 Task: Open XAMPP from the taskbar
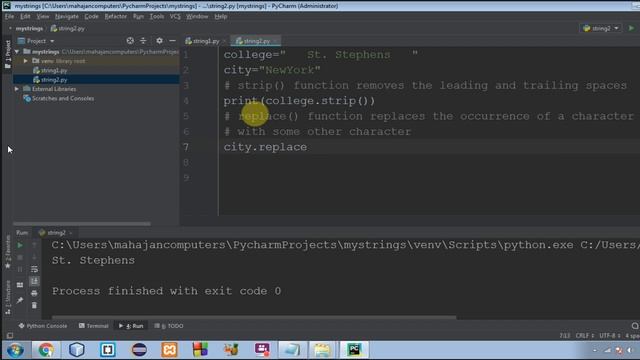(169, 350)
